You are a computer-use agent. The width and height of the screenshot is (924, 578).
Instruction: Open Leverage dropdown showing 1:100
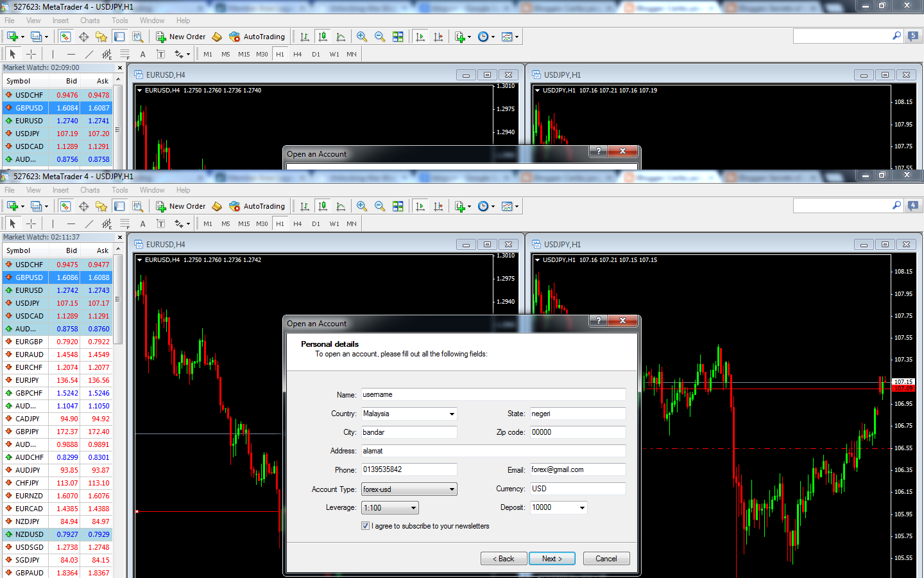(x=389, y=508)
